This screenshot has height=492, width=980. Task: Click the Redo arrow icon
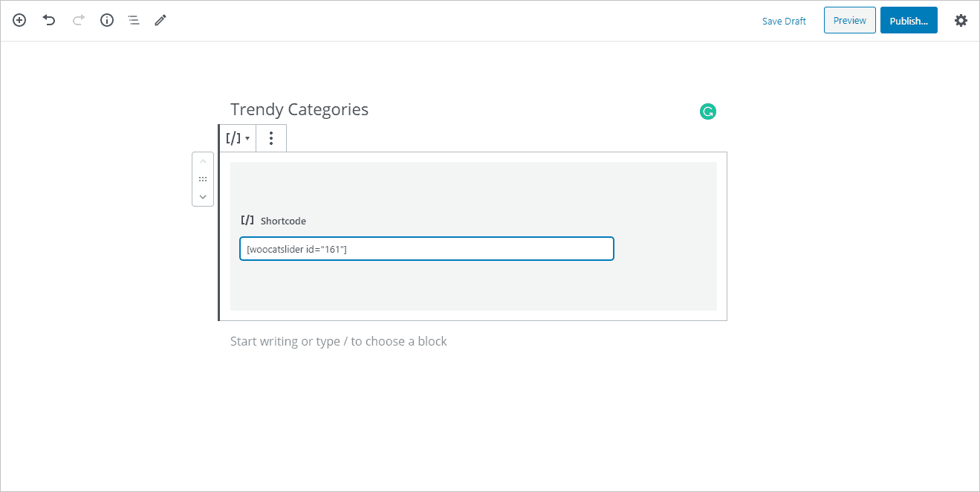[78, 20]
